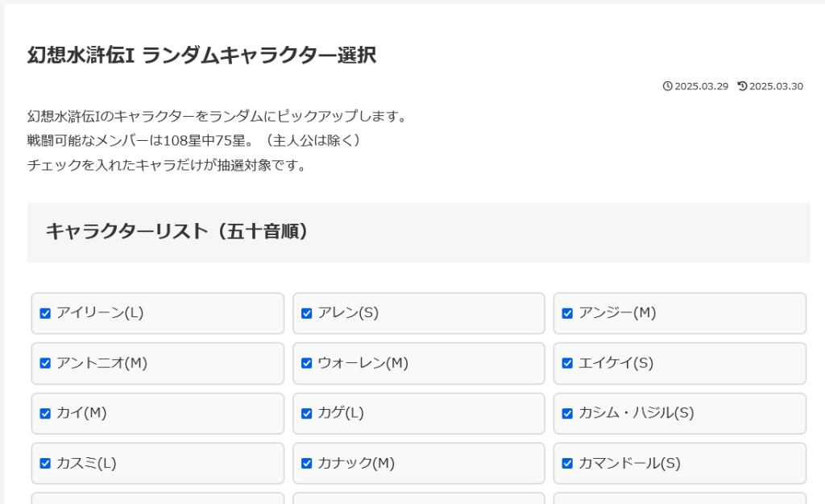825x504 pixels.
Task: Click the updated date history icon
Action: coord(742,86)
